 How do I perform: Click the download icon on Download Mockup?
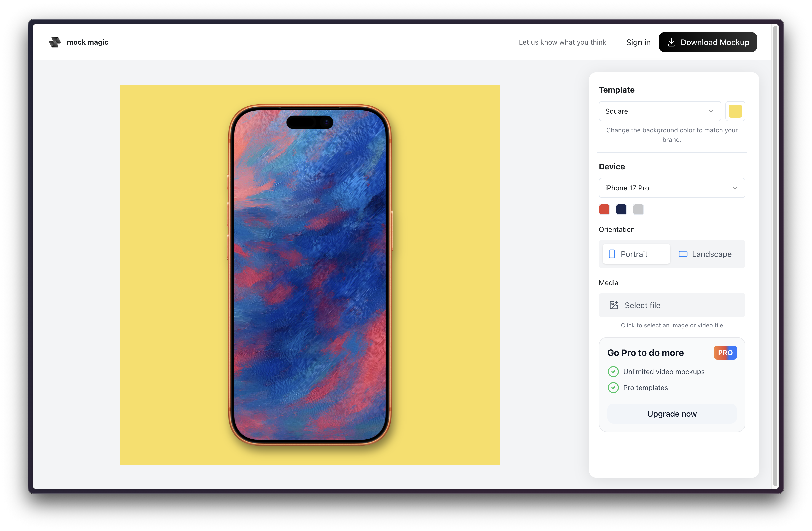click(672, 42)
